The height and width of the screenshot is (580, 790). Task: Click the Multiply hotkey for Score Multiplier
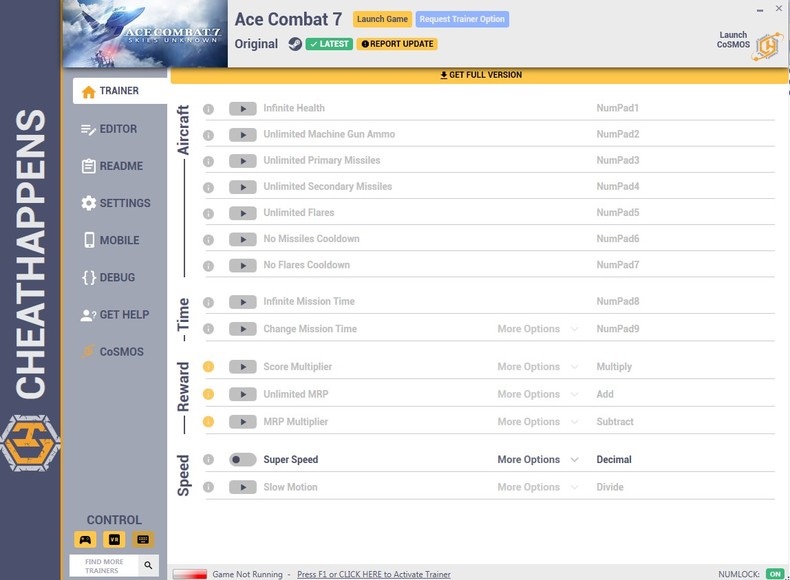(614, 367)
